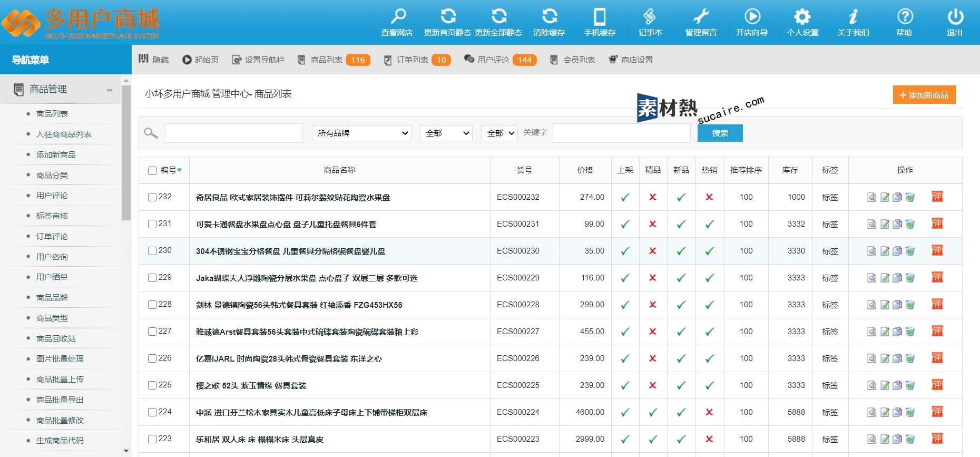Screen dimensions: 980x457
Task: Open 个人设置 gear icon
Action: (x=802, y=17)
